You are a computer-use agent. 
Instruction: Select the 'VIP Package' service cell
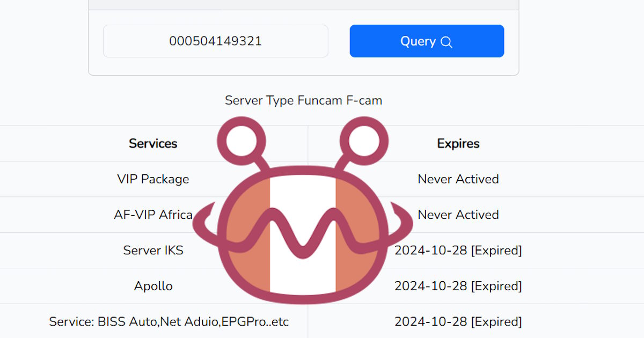[153, 179]
